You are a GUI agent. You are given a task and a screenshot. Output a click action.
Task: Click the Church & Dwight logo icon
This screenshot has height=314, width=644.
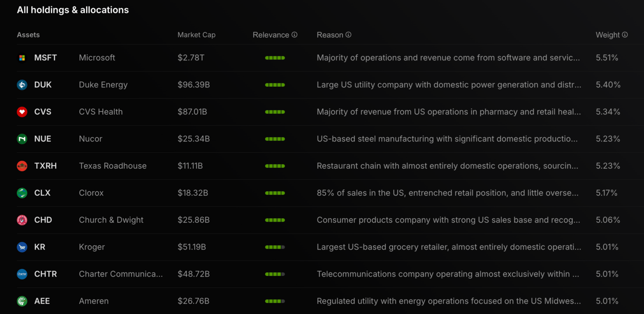click(22, 220)
